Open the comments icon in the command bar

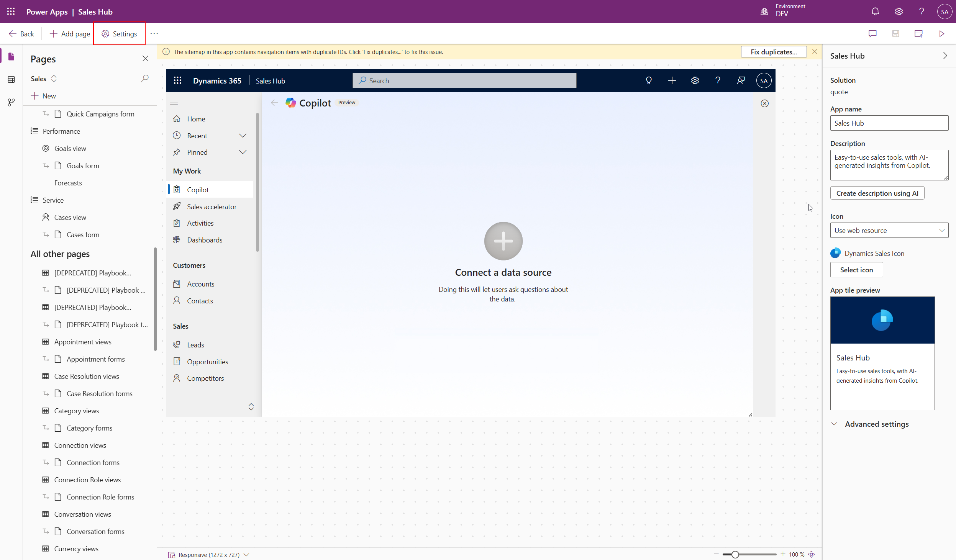tap(872, 34)
